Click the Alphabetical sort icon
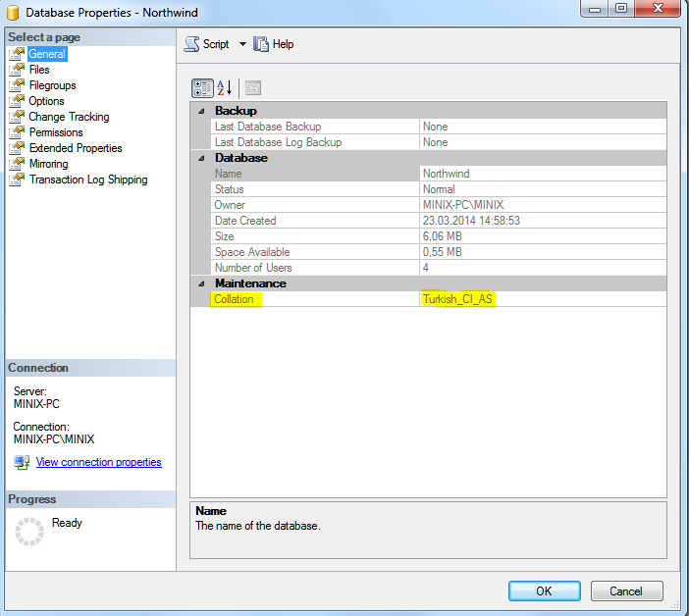This screenshot has height=616, width=689. (225, 87)
